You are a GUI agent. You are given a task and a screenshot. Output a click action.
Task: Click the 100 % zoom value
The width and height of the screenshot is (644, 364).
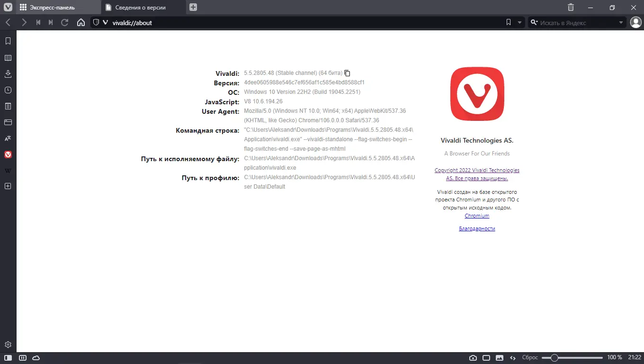(615, 357)
